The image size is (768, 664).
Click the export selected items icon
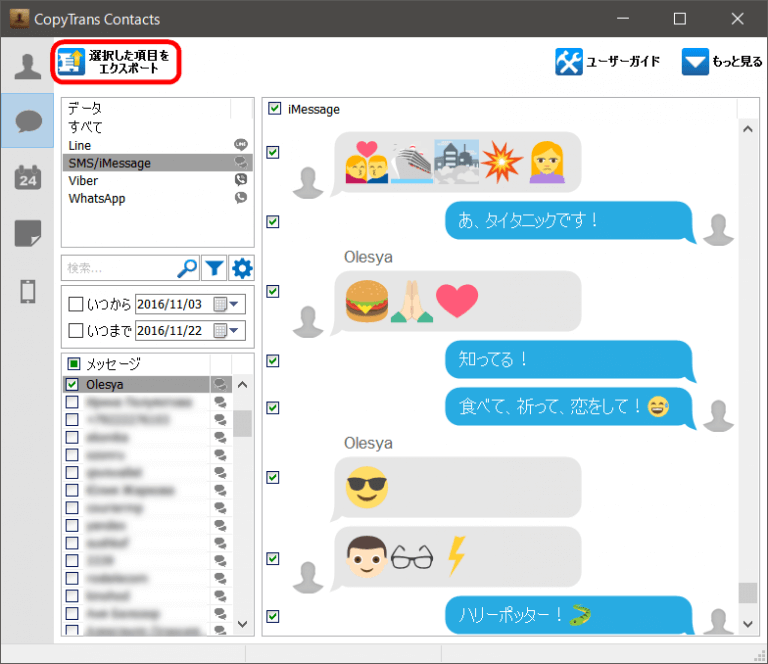pos(71,62)
